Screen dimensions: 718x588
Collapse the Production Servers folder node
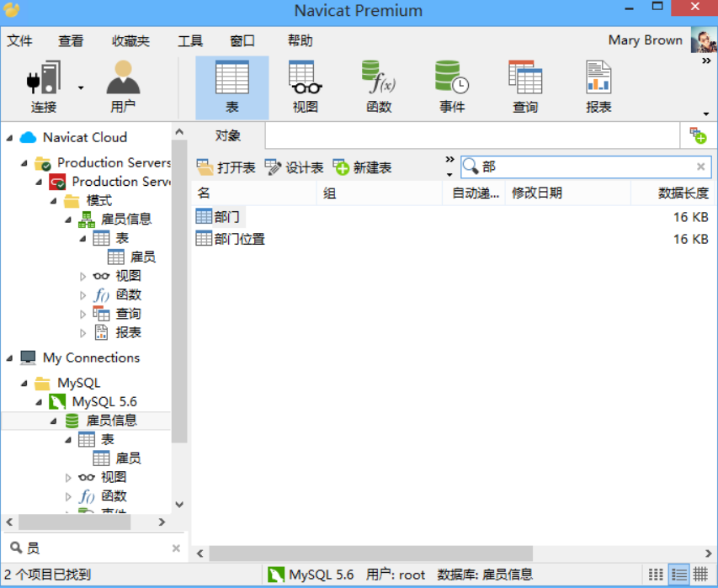(x=24, y=163)
